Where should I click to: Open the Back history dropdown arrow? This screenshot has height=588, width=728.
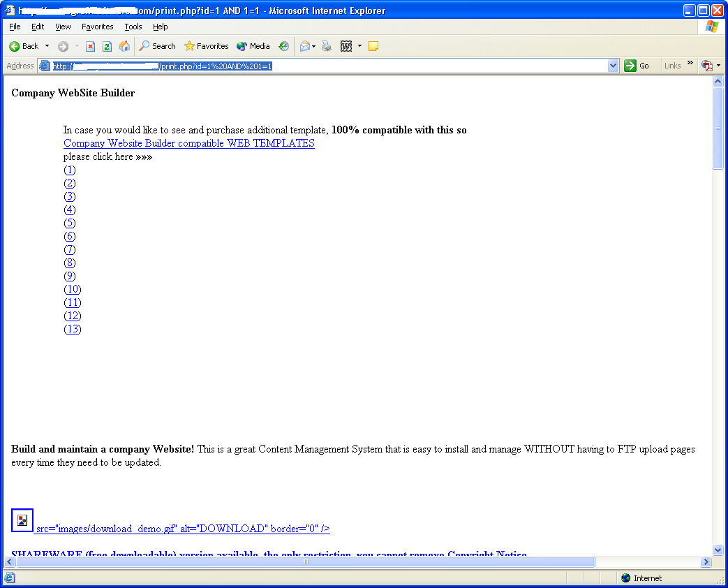(47, 46)
